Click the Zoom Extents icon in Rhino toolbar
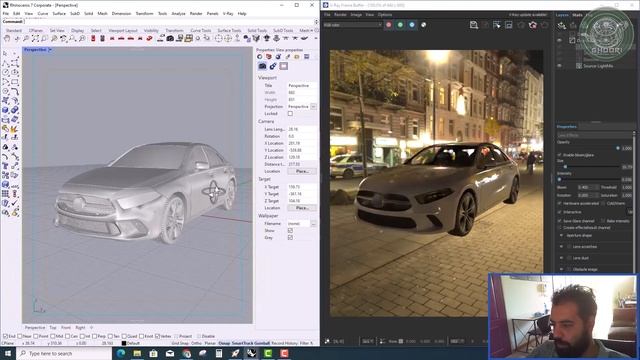640x360 pixels. coord(36,38)
